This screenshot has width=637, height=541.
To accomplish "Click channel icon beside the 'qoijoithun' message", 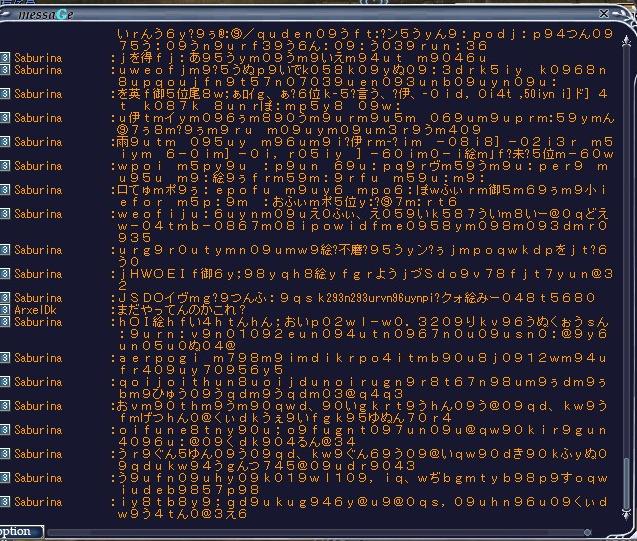I will click(x=5, y=382).
